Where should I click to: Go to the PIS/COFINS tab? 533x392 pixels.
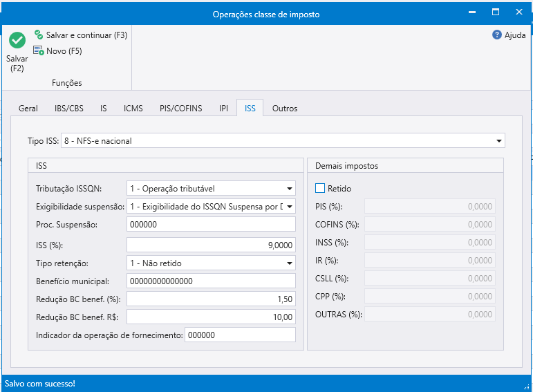click(x=180, y=109)
